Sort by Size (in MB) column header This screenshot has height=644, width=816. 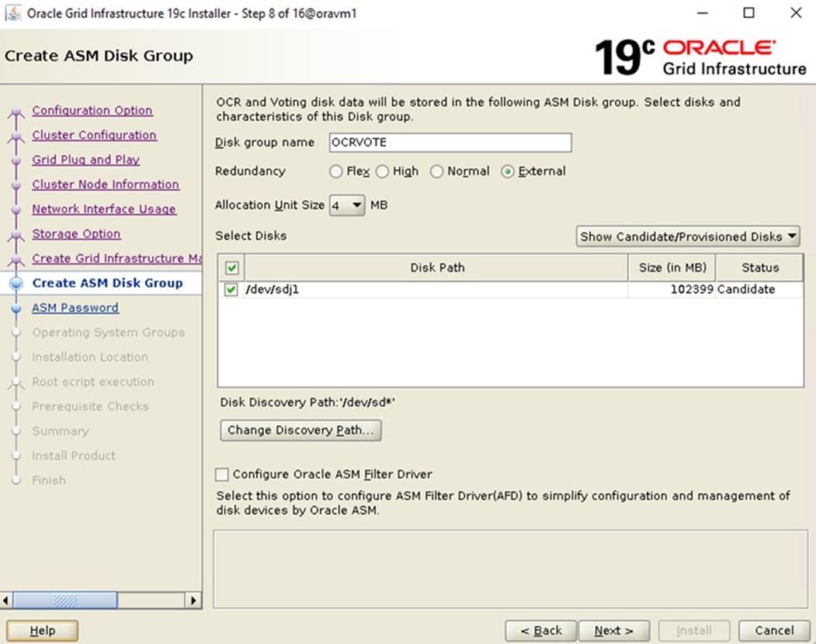click(672, 268)
